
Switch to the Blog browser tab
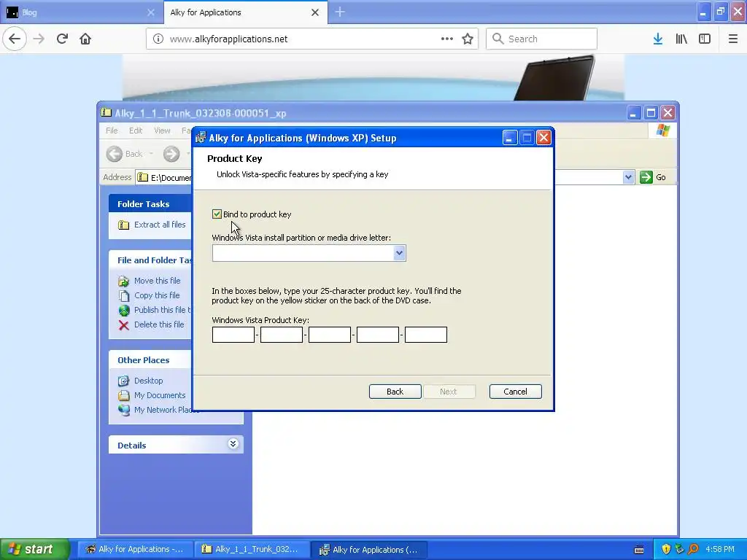pyautogui.click(x=81, y=12)
